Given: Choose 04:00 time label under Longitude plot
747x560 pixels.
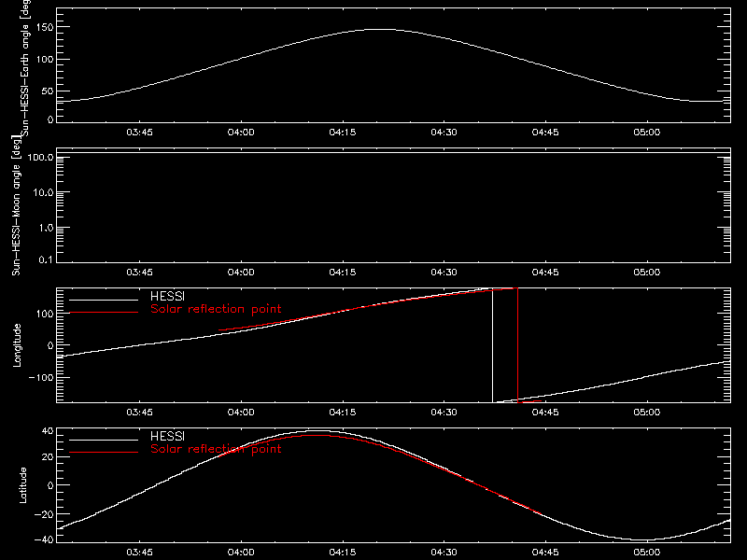Looking at the screenshot, I should 241,412.
